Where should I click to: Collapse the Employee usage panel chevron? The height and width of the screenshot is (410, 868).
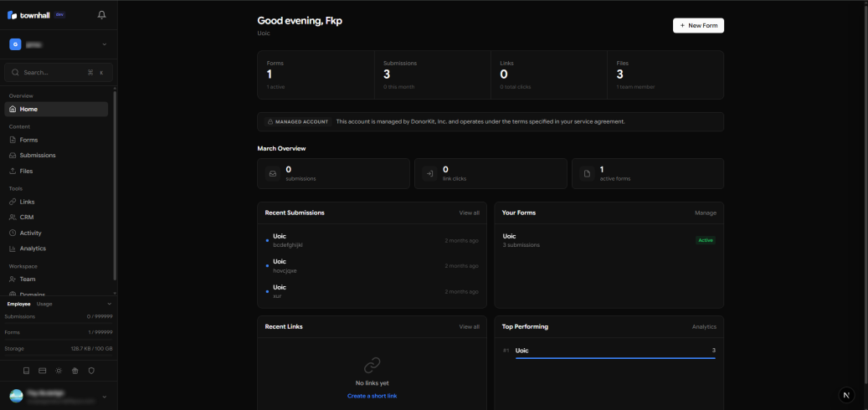coord(109,304)
